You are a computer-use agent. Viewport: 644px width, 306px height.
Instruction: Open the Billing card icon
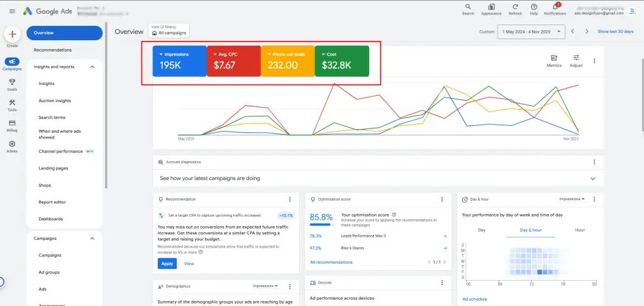[x=13, y=123]
